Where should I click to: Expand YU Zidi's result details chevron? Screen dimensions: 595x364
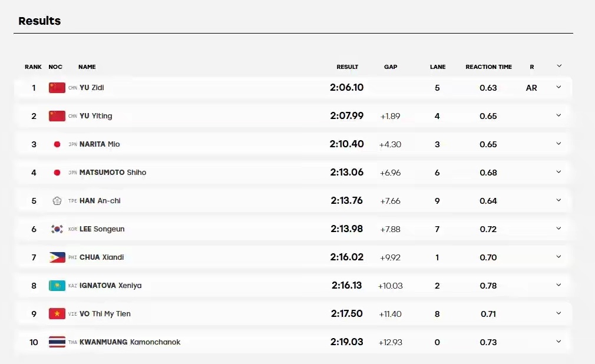click(558, 87)
